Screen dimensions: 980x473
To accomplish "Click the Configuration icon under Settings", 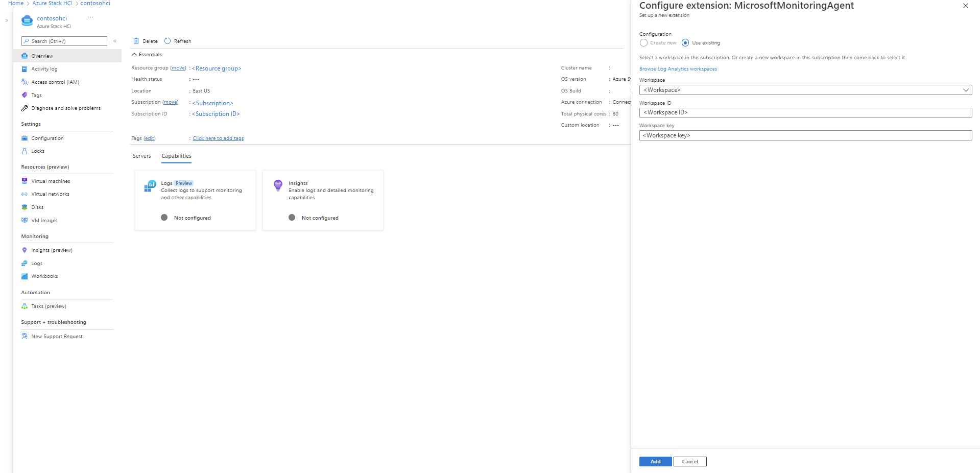I will click(25, 138).
